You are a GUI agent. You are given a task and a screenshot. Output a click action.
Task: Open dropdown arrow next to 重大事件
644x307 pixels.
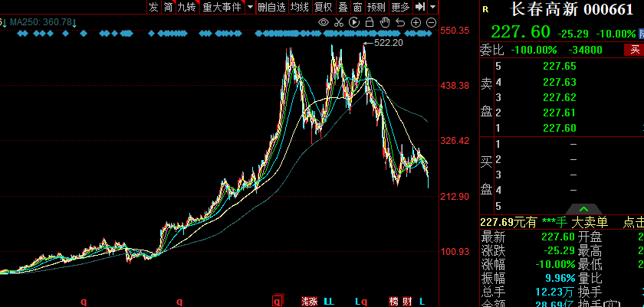click(250, 7)
